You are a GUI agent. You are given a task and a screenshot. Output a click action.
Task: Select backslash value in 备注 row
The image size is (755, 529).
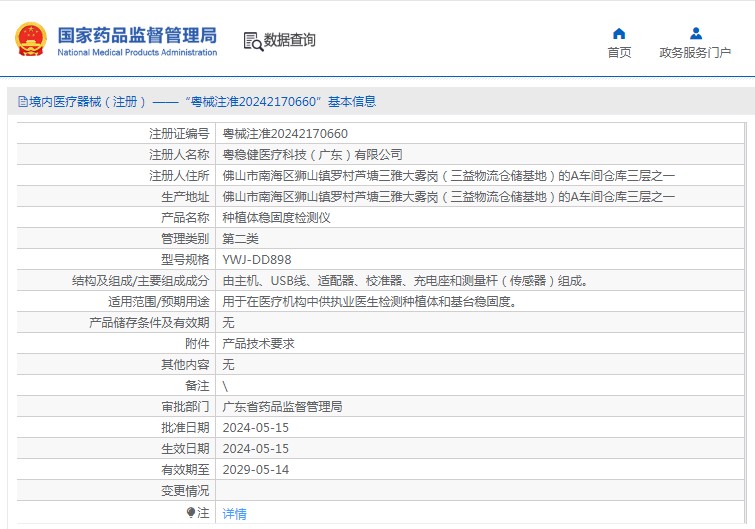(x=225, y=386)
